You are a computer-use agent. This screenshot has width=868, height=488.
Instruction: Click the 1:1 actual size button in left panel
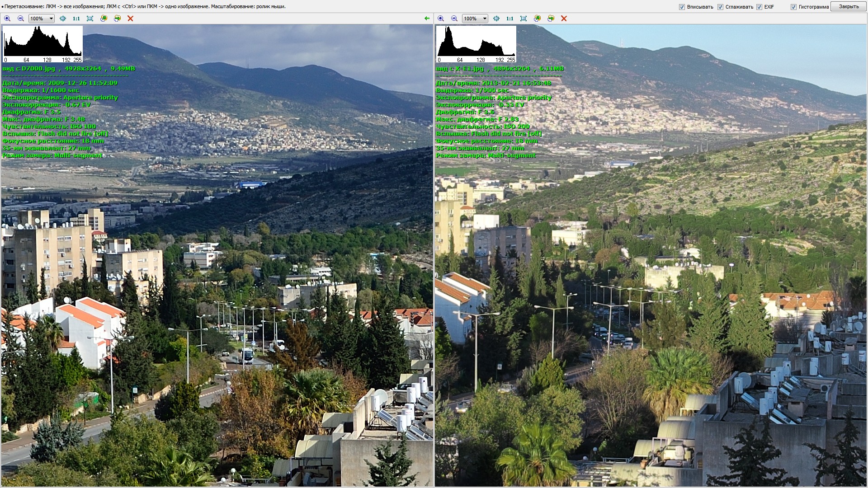(76, 19)
